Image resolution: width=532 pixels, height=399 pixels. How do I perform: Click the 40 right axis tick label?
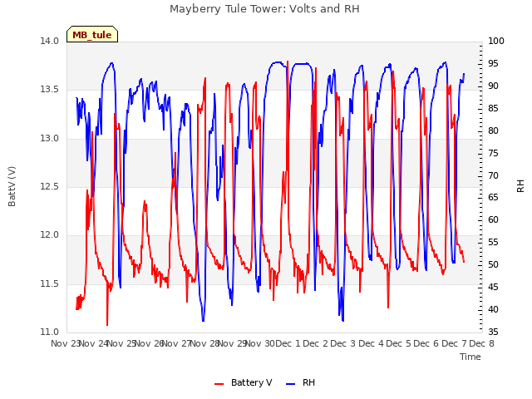click(493, 310)
